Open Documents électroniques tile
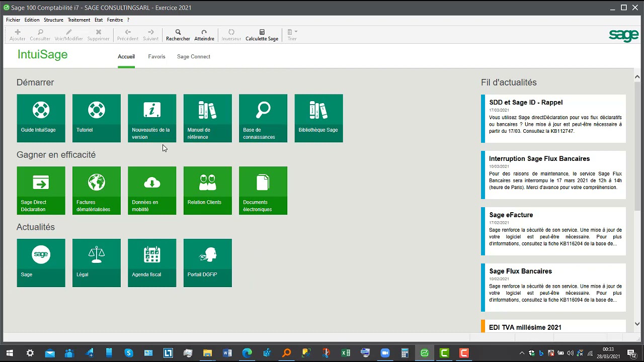Image resolution: width=644 pixels, height=362 pixels. point(263,191)
